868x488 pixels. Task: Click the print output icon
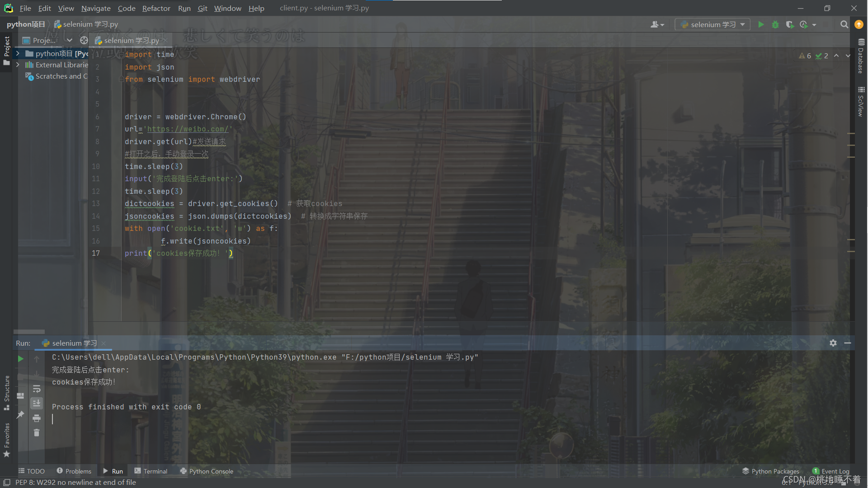pos(37,418)
